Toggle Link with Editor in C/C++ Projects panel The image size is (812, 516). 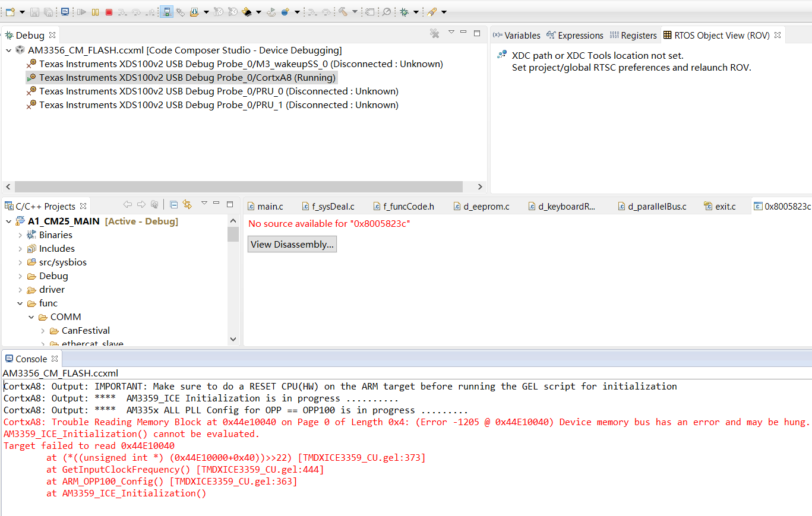pos(187,205)
